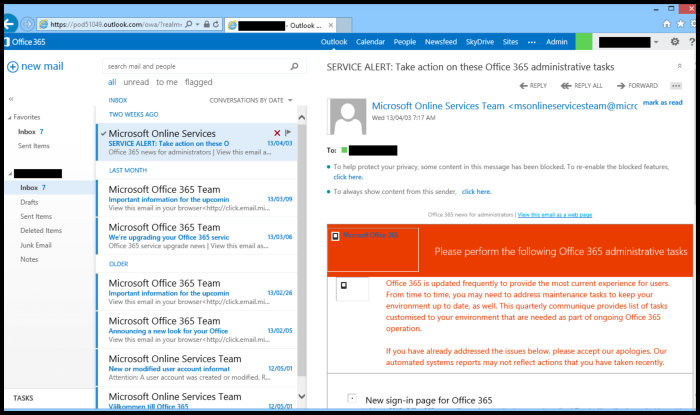Click the Office 365 logo
The width and height of the screenshot is (700, 415).
tap(25, 42)
